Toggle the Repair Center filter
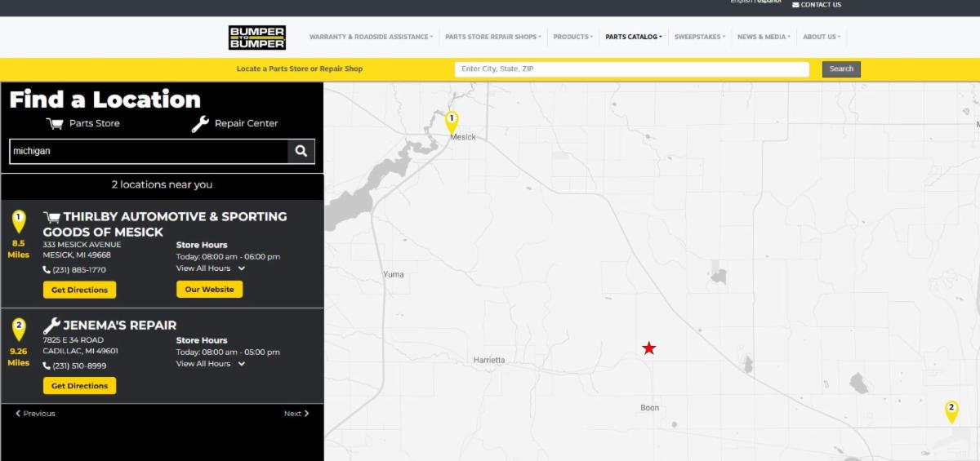Screen dimensions: 980x461 [235, 123]
